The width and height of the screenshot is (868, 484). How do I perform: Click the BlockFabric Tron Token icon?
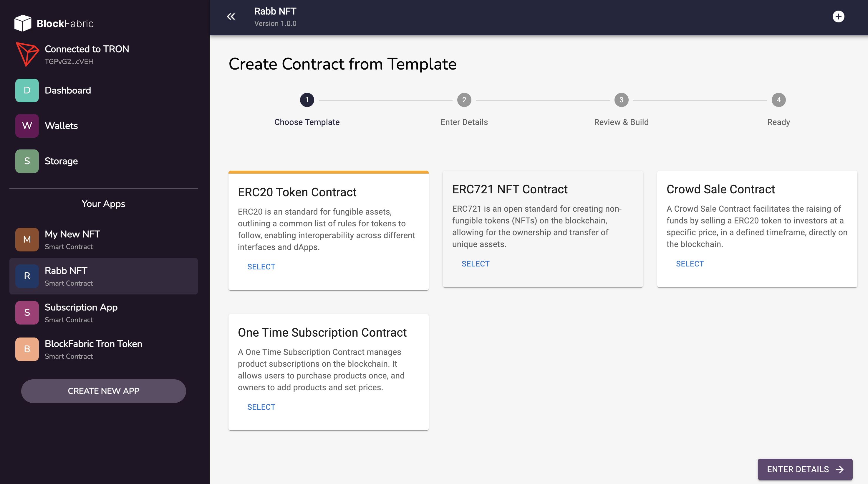click(x=26, y=349)
